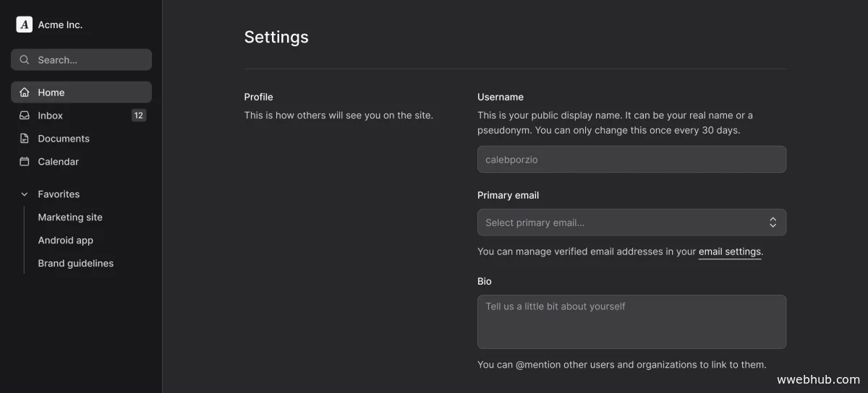Click the Inbox 12 unread badge
This screenshot has height=393, width=868.
139,116
